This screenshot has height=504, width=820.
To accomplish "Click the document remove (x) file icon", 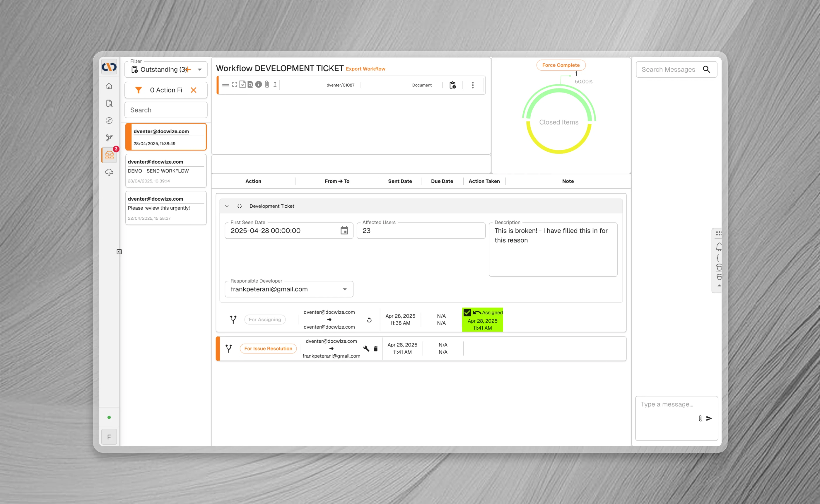I will (x=243, y=85).
